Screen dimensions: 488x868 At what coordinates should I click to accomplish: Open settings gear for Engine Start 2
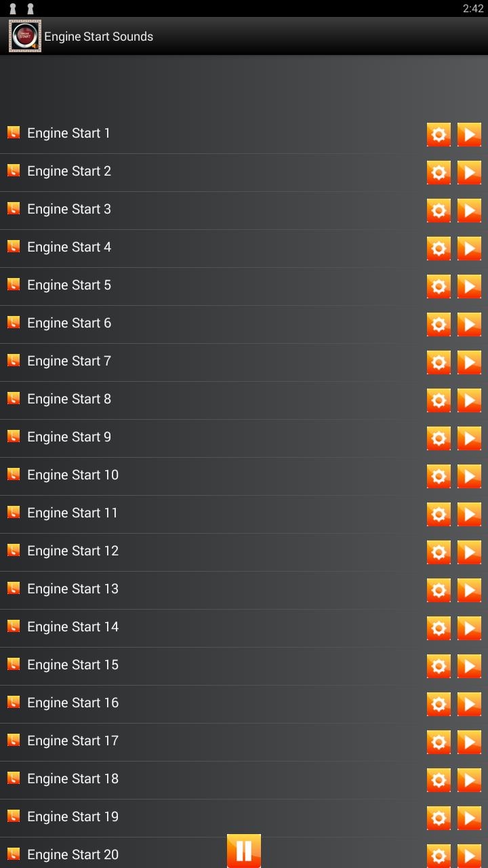click(x=439, y=172)
